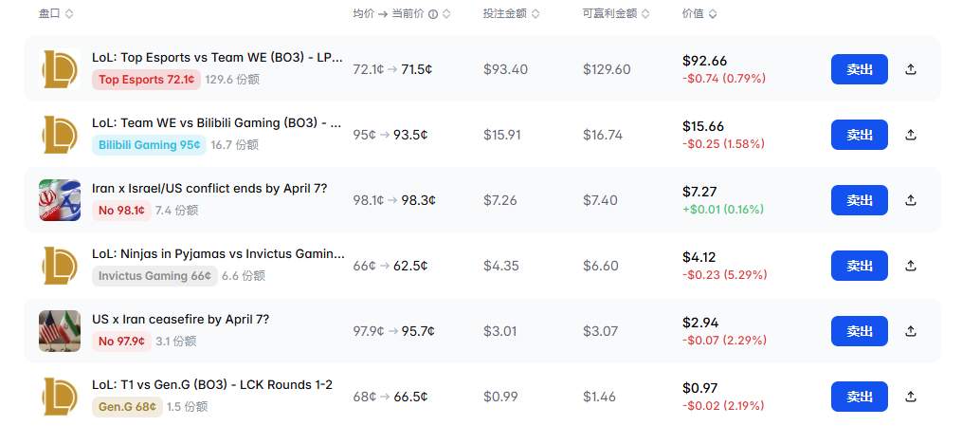Click the $0.97 value
The width and height of the screenshot is (980, 444).
click(x=700, y=388)
